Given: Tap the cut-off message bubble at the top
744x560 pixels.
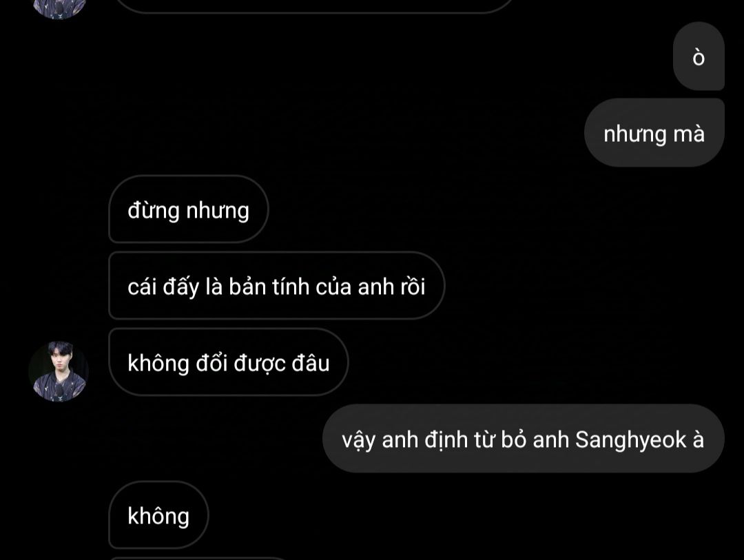Looking at the screenshot, I should click(316, 6).
